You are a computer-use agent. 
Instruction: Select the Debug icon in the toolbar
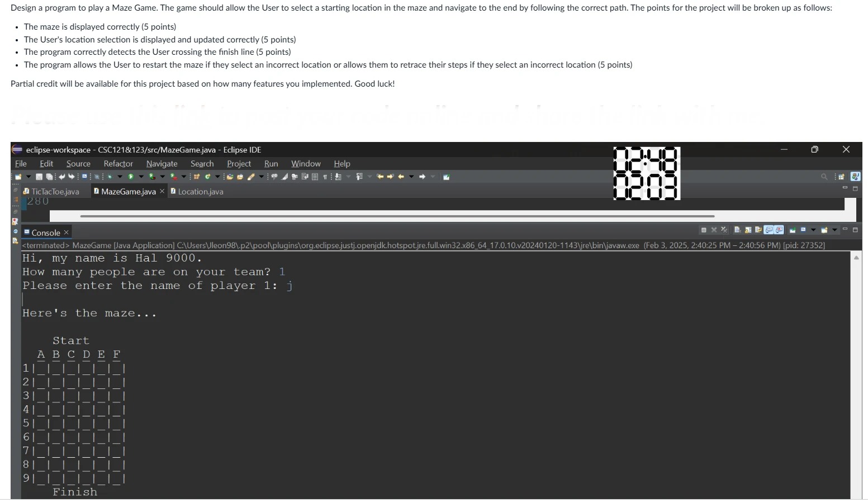click(x=110, y=177)
